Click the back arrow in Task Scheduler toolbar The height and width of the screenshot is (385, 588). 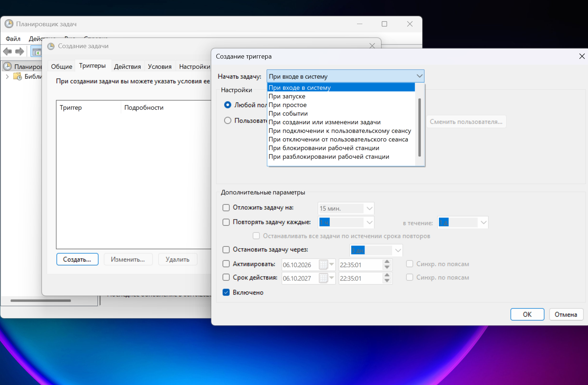click(x=8, y=51)
